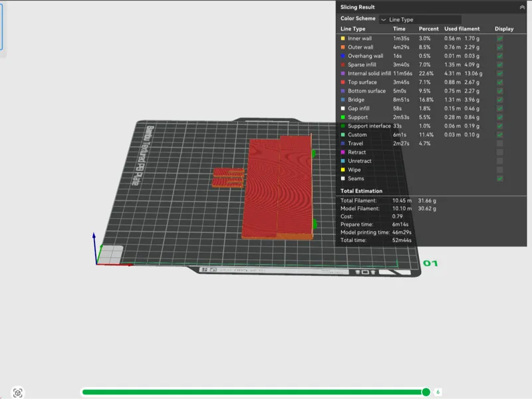The image size is (532, 399).
Task: Select the Inner wall row label
Action: click(x=360, y=39)
